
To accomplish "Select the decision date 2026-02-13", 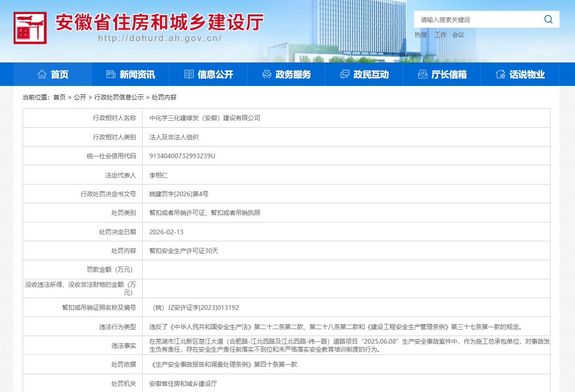I will (167, 232).
